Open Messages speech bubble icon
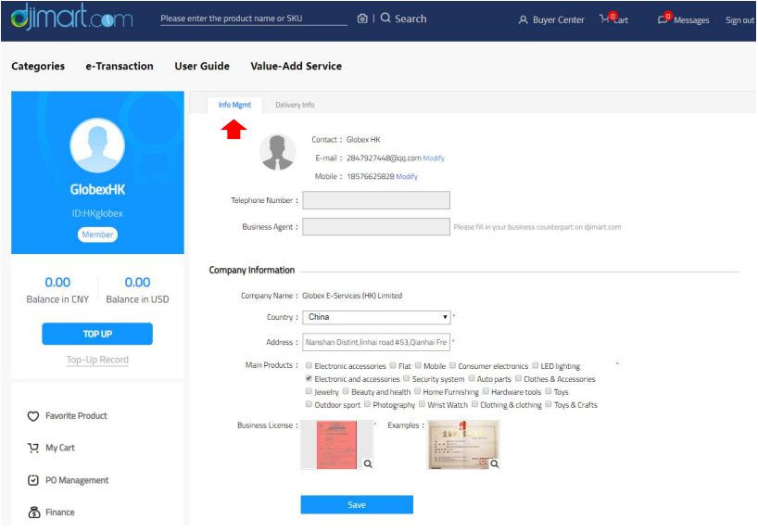The image size is (758, 532). tap(663, 19)
